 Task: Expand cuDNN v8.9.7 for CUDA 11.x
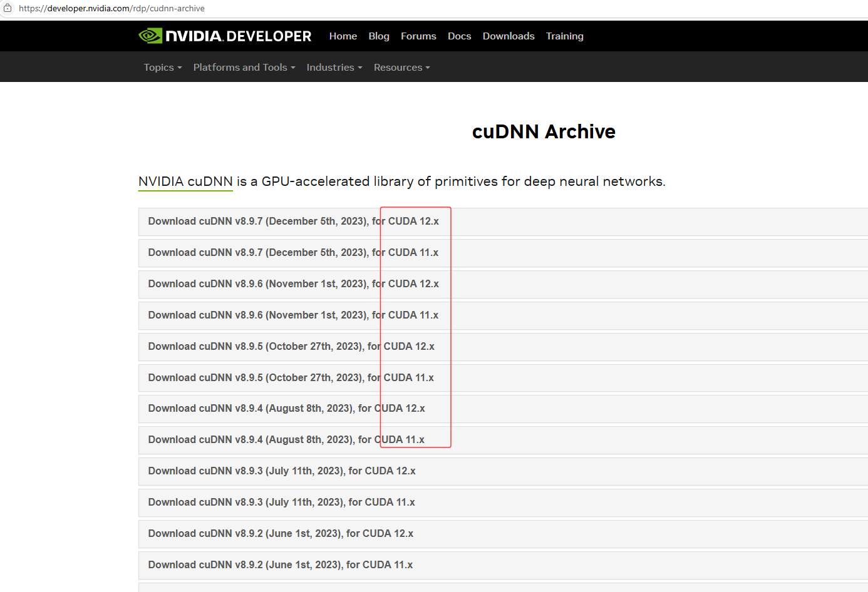pyautogui.click(x=503, y=253)
